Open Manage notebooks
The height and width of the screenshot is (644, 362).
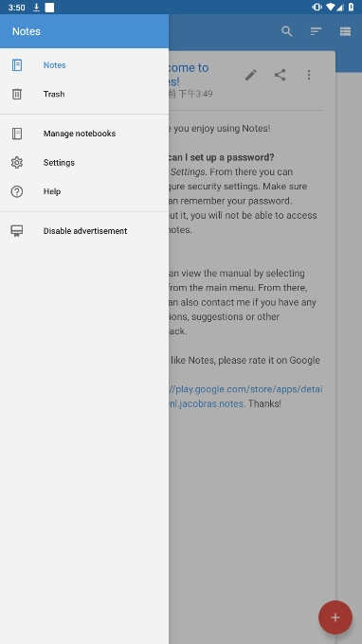[84, 134]
